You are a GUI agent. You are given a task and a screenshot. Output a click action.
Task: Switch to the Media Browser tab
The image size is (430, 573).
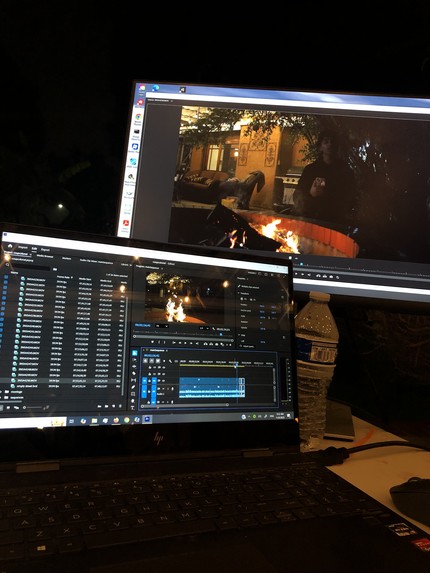[45, 257]
